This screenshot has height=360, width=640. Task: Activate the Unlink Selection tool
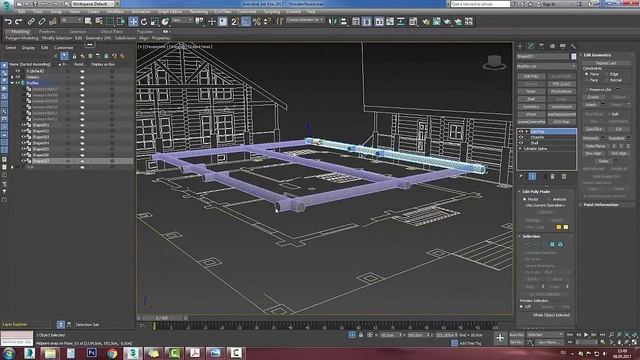[42, 22]
